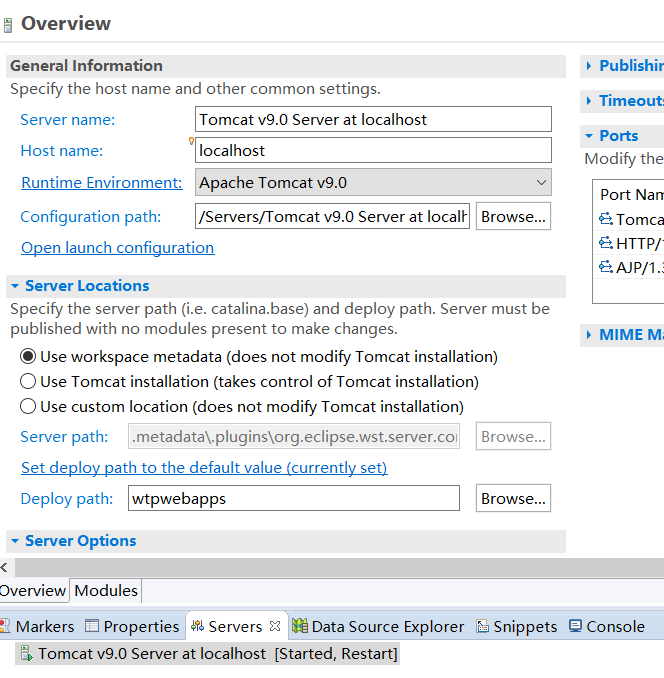Click Set deploy path to default value link
The image size is (664, 678).
point(204,467)
